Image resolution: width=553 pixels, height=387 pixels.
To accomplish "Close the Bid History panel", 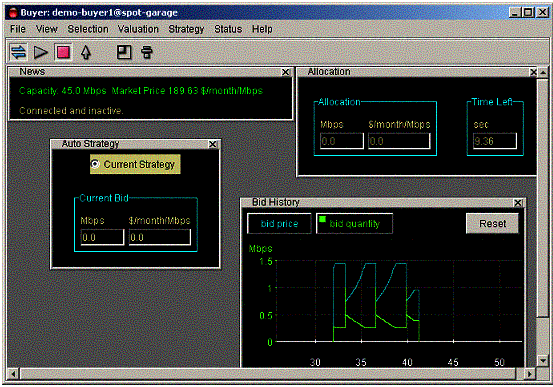I will (x=518, y=203).
